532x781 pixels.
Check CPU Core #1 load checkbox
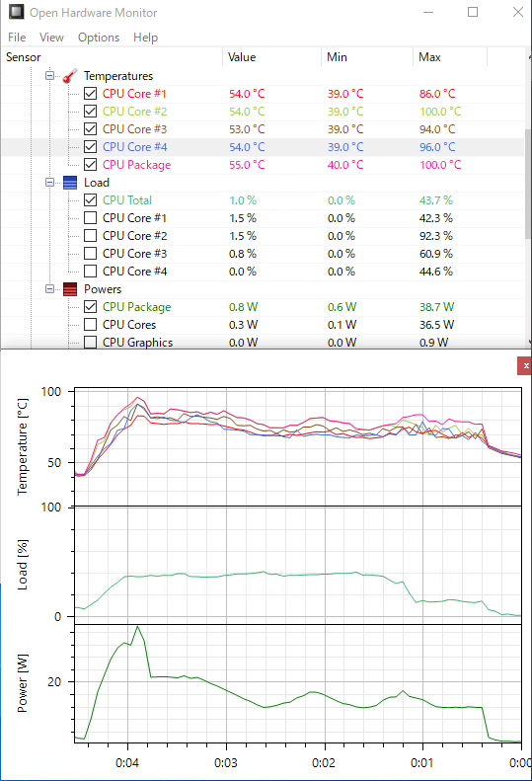[90, 218]
